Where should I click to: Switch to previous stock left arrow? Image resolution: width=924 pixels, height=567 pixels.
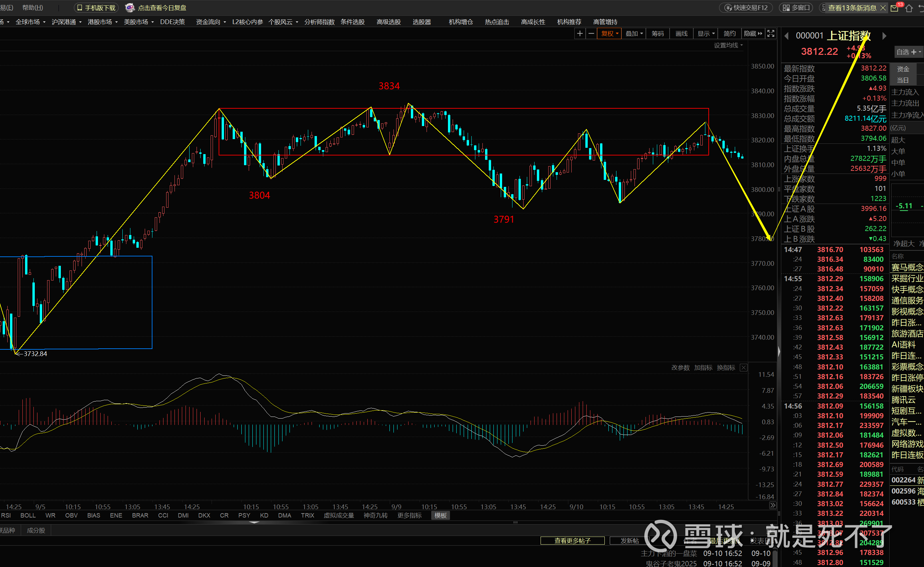point(787,36)
